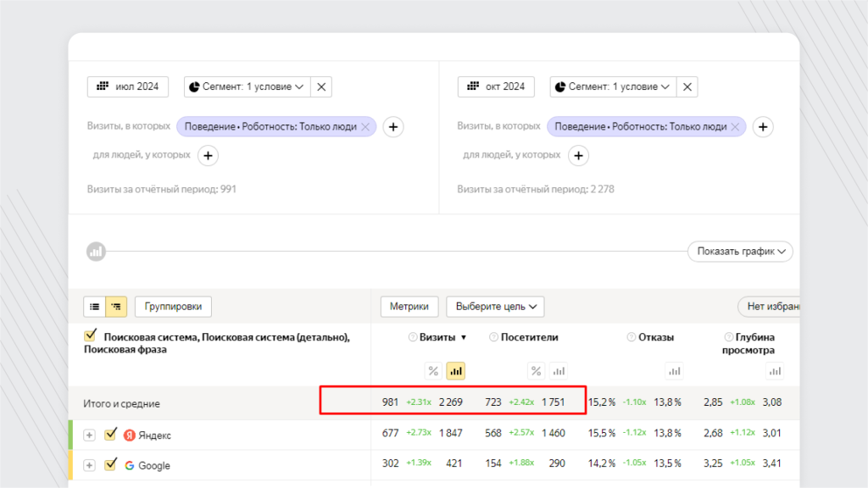Image resolution: width=868 pixels, height=488 pixels.
Task: Click the 'Визиты за отчётный период: 2 278' text
Action: point(536,189)
